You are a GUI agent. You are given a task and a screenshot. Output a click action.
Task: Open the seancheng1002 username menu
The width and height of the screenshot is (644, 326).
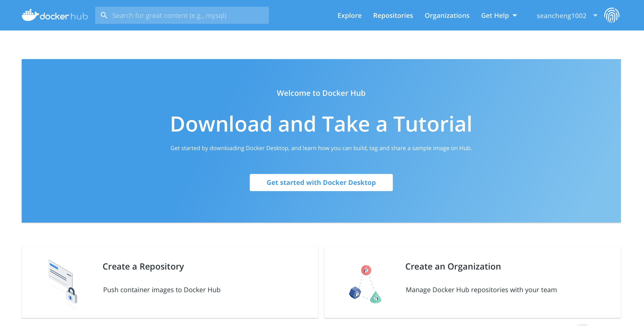[561, 16]
